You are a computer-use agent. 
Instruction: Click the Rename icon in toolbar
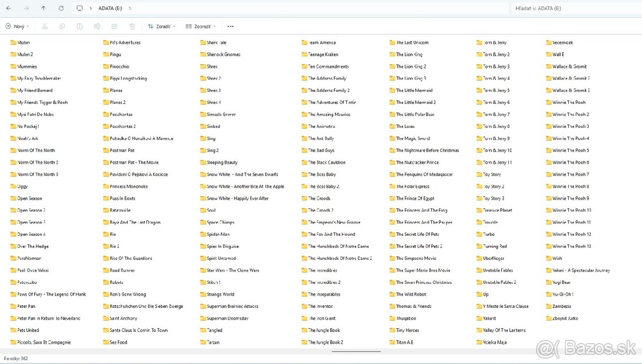[97, 26]
